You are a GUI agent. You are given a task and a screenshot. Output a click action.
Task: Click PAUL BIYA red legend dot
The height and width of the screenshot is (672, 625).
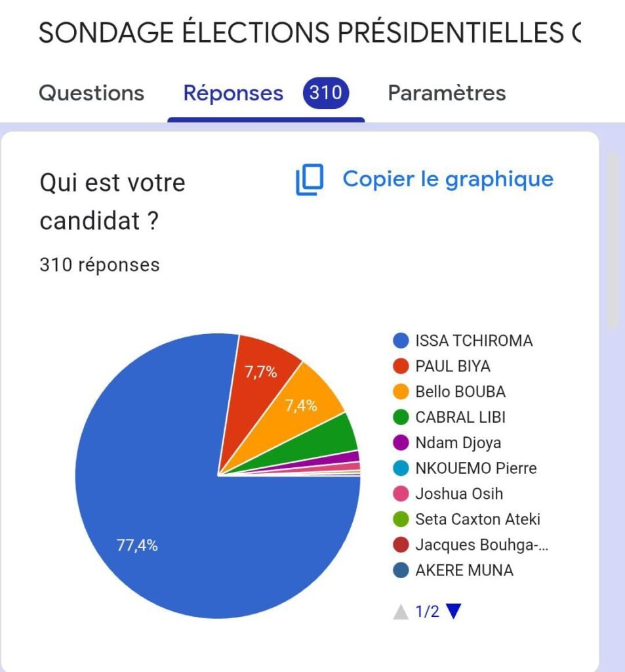(401, 366)
